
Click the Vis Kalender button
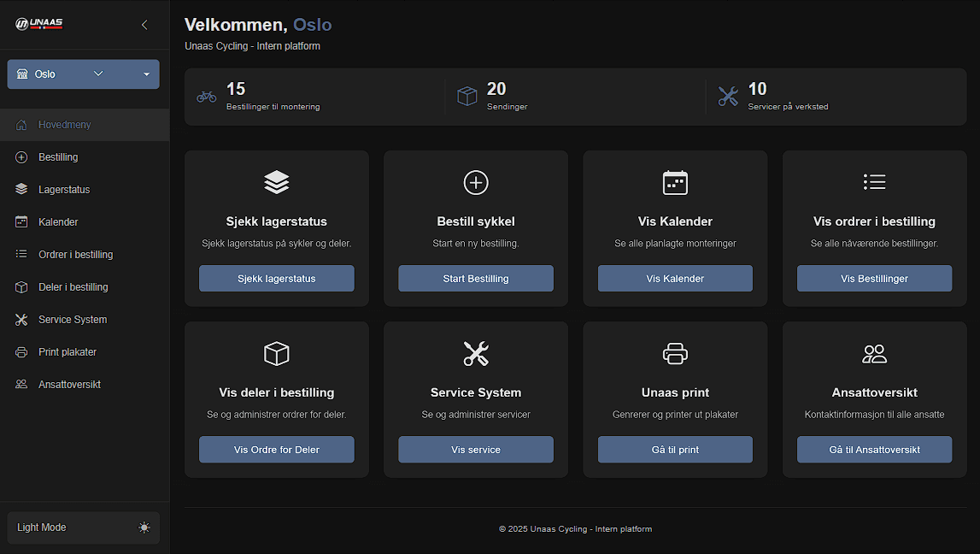pyautogui.click(x=675, y=278)
